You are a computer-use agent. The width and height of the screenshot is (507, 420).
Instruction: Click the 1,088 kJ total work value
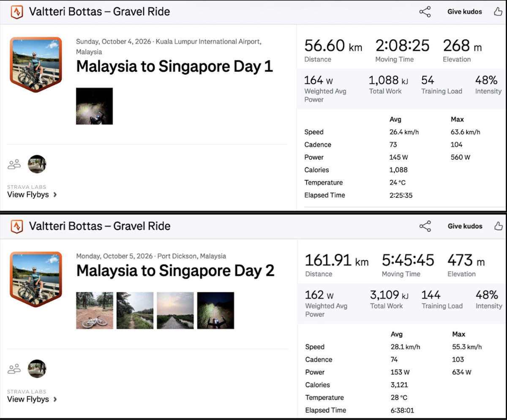pos(388,80)
